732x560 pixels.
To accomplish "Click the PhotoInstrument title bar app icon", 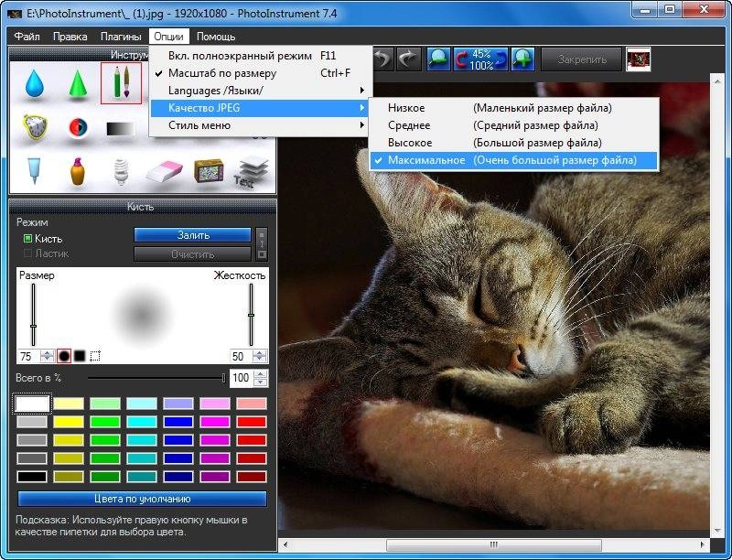I will pos(15,14).
